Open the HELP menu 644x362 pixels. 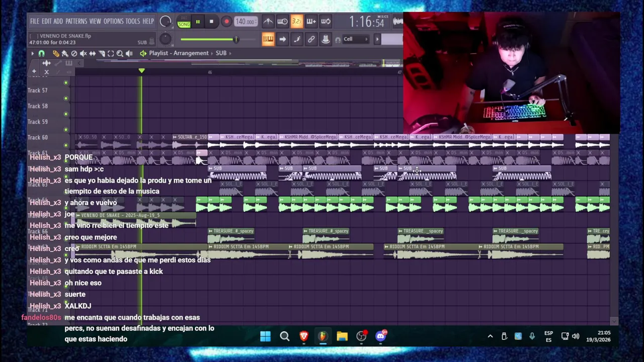[x=148, y=22]
